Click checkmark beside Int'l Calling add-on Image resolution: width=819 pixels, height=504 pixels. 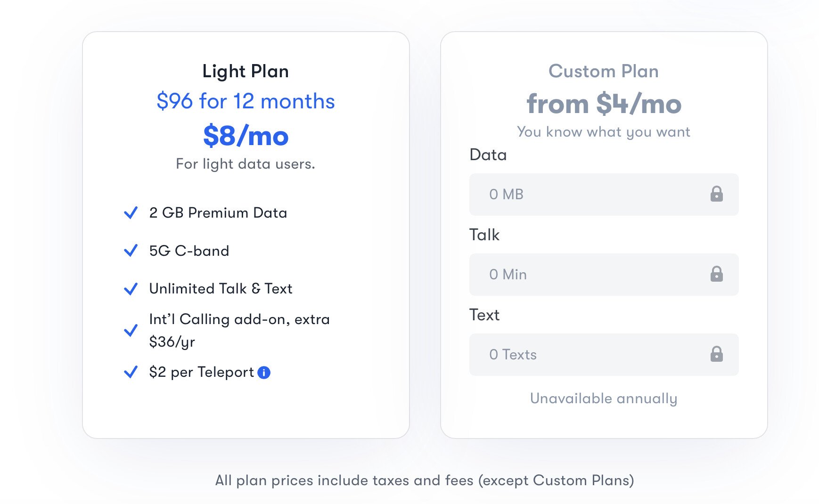coord(131,330)
